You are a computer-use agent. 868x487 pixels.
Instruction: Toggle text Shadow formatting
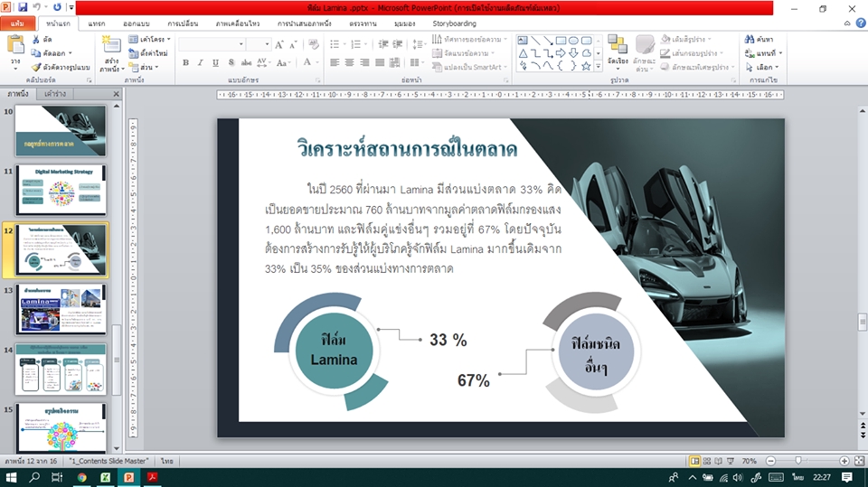(x=231, y=62)
